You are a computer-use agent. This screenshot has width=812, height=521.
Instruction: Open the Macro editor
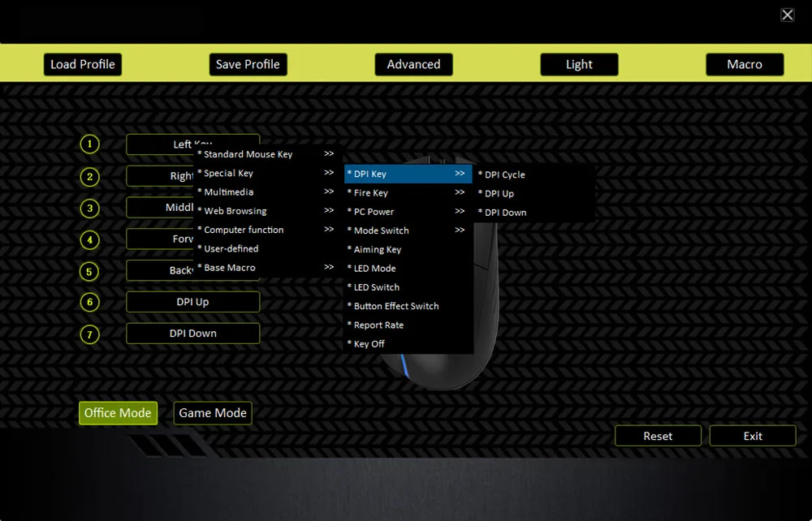tap(744, 64)
